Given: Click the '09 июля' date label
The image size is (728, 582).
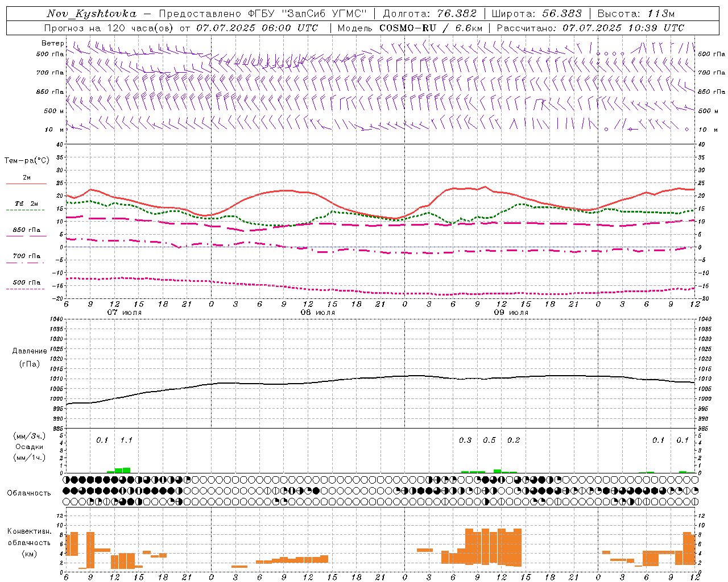Looking at the screenshot, I should tap(511, 313).
